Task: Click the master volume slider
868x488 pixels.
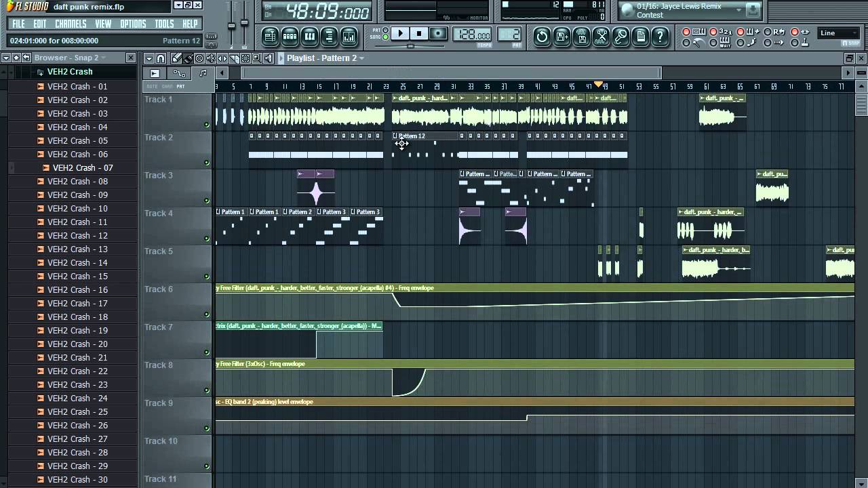Action: pos(232,25)
